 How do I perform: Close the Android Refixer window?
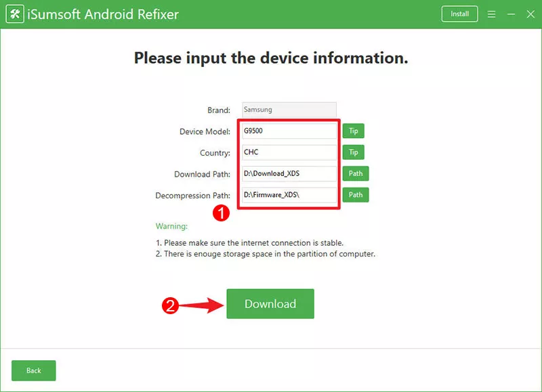530,14
